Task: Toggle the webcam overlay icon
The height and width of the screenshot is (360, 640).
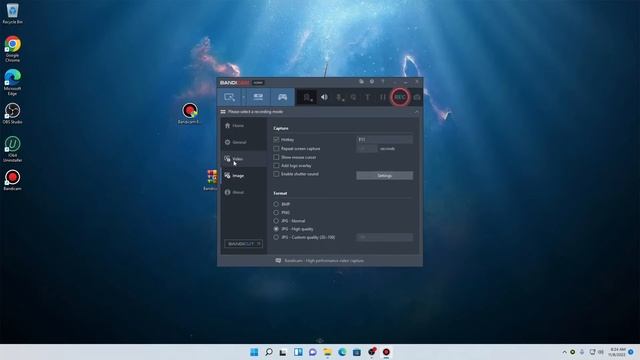Action: point(307,98)
